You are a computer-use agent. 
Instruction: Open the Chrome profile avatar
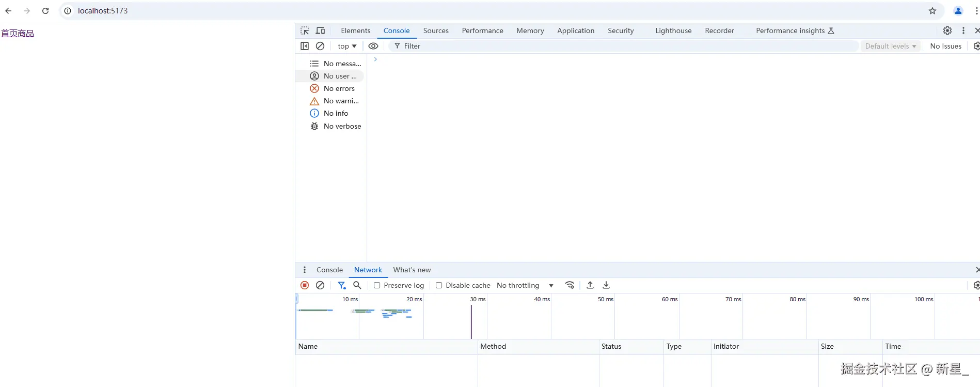[958, 11]
